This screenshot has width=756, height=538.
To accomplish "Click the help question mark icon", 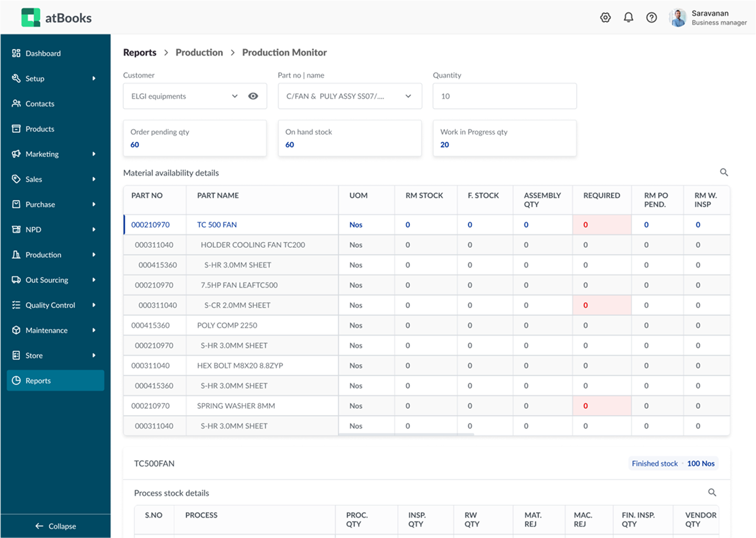I will 652,17.
